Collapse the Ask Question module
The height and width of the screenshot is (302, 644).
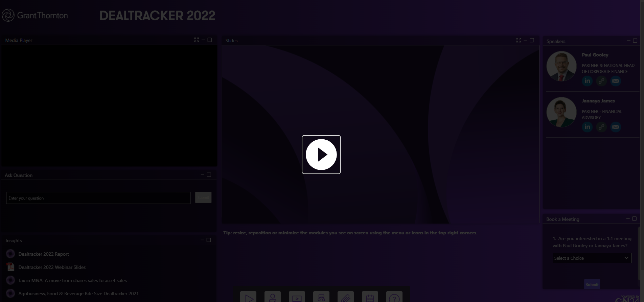[x=202, y=175]
